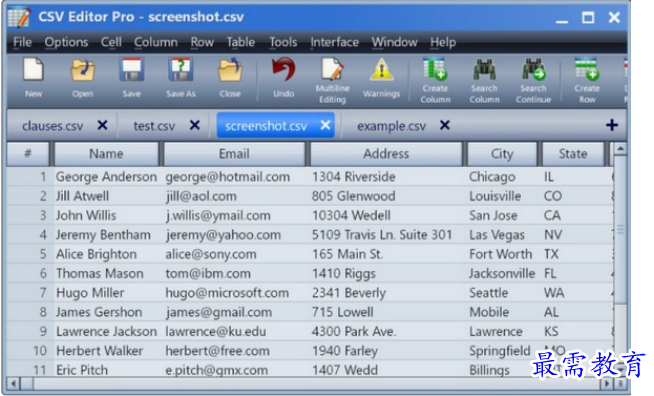Open the Row menu
The height and width of the screenshot is (396, 654).
tap(202, 42)
